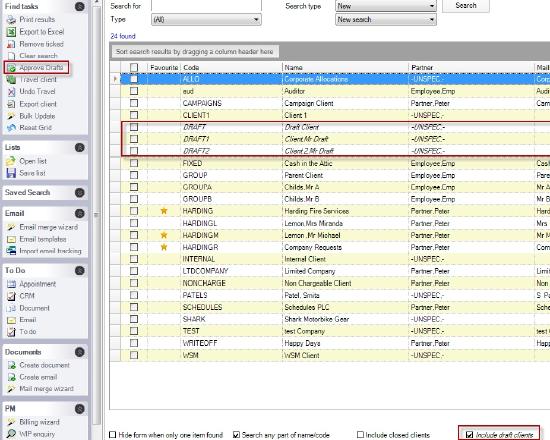The image size is (550, 440).
Task: Click the Appointment calendar icon
Action: (11, 284)
